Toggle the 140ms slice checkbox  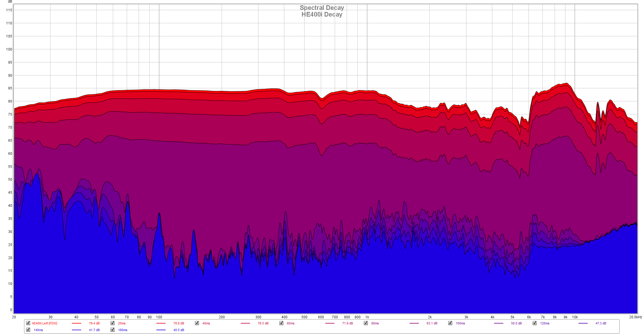point(28,330)
